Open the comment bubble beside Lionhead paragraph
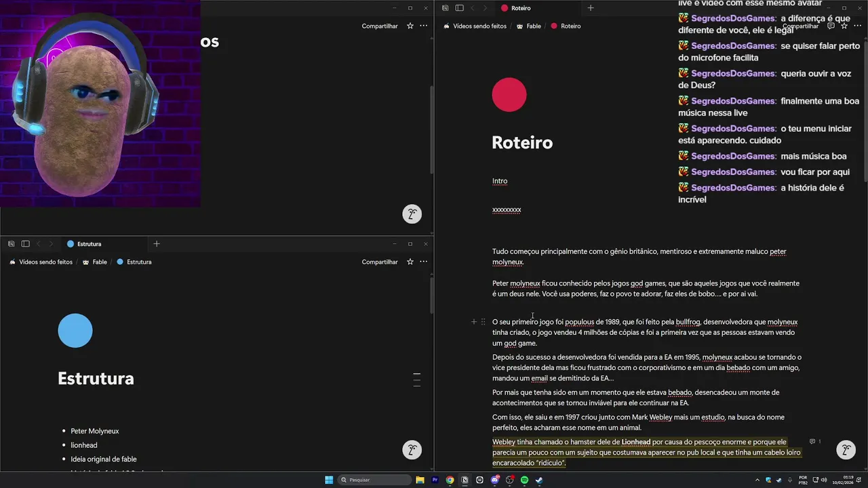The width and height of the screenshot is (868, 488). click(x=815, y=442)
